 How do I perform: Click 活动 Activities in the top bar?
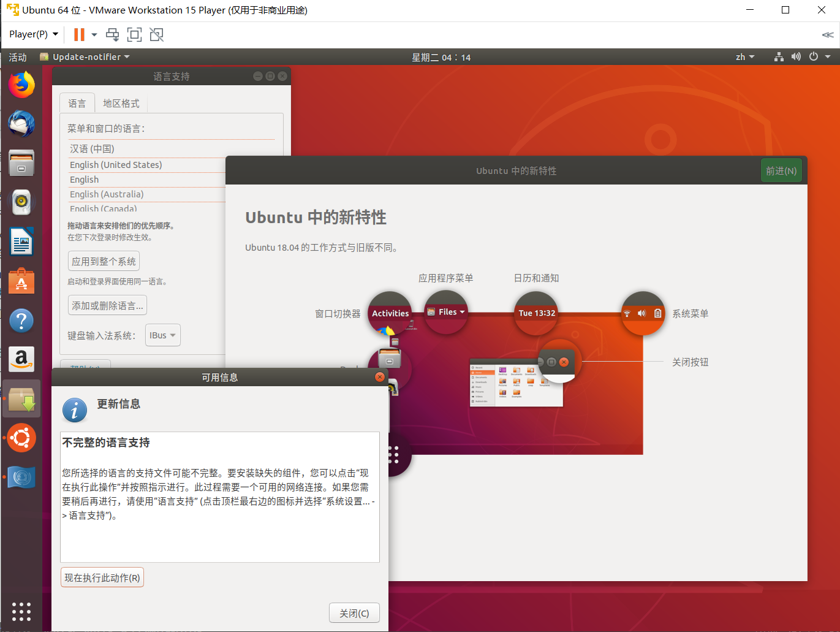point(18,57)
